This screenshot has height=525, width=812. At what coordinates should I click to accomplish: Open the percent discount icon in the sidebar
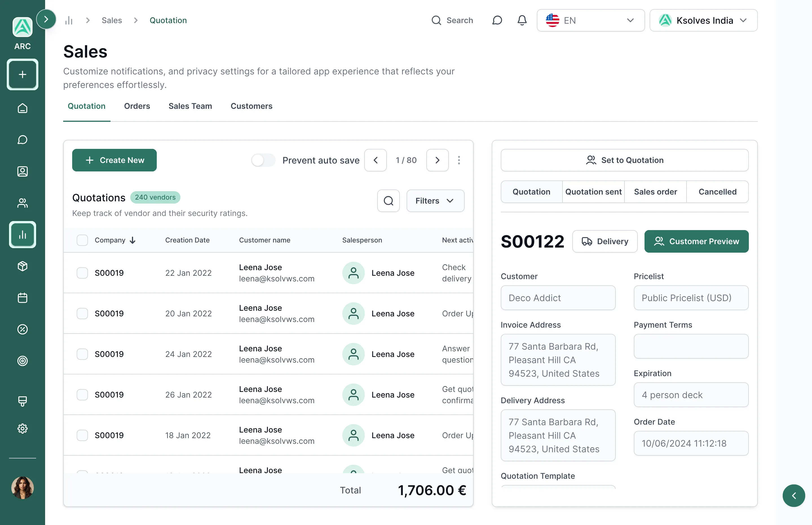pyautogui.click(x=23, y=329)
